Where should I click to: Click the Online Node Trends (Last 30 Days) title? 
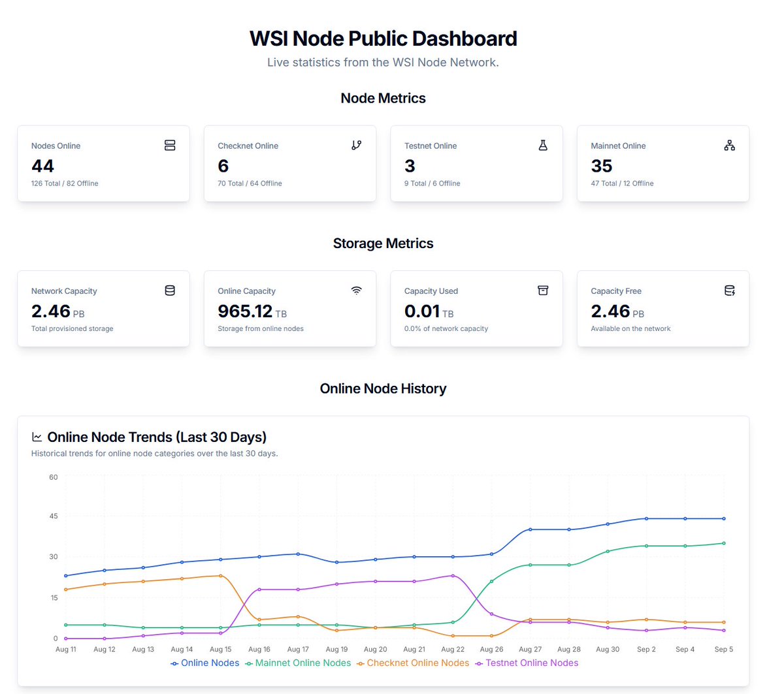coord(157,437)
